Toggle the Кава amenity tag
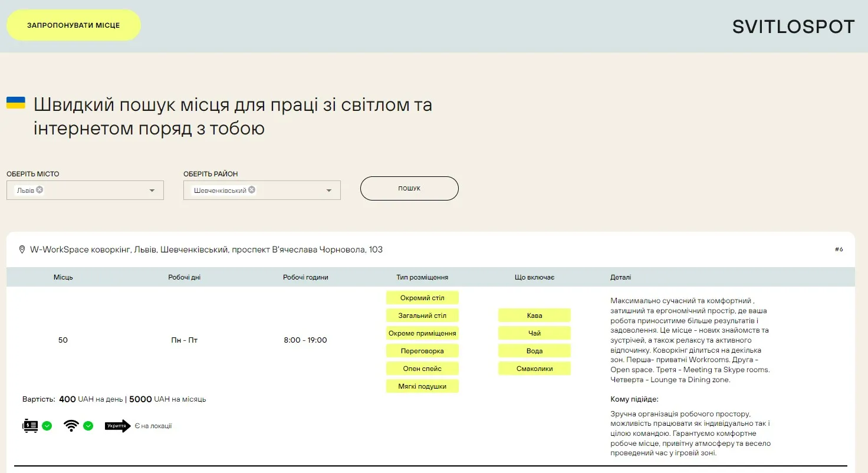Screen dimensions: 868x473 pos(534,315)
